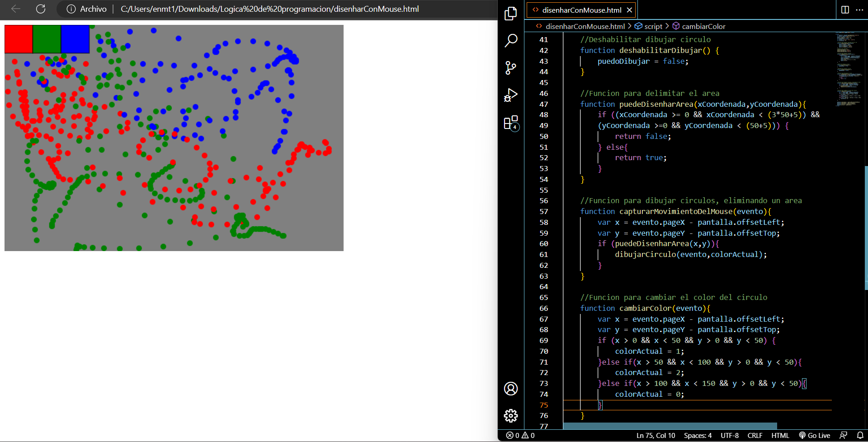Click the site information icon in address bar
The image size is (868, 442).
(71, 9)
